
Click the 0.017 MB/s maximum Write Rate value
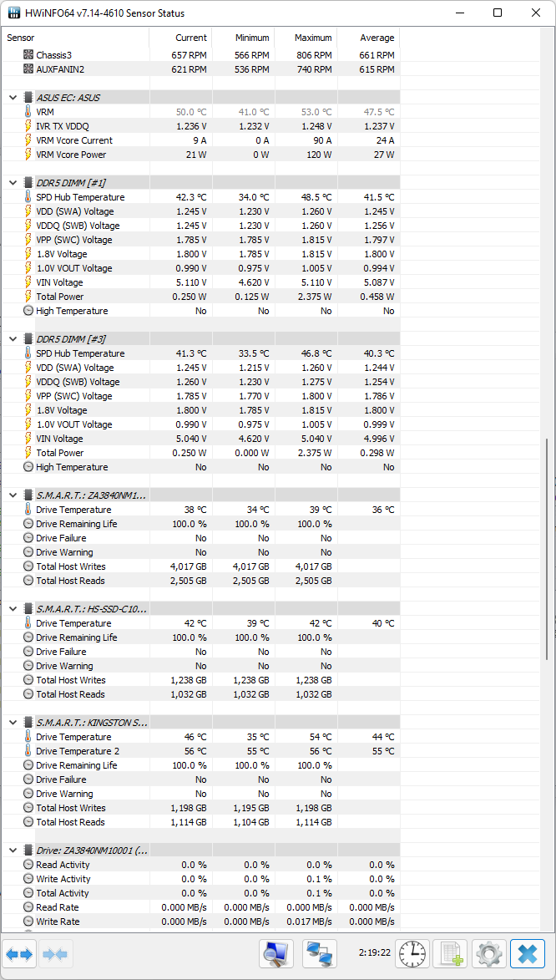pos(309,922)
